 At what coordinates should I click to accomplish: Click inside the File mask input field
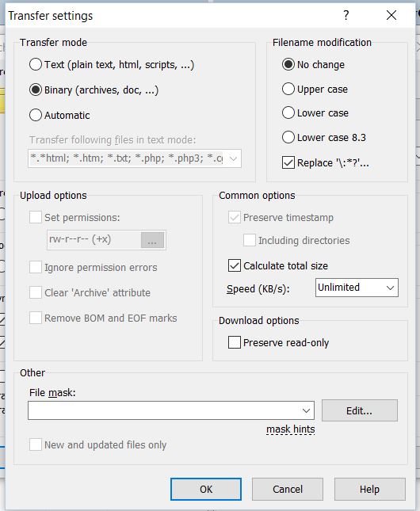(x=164, y=410)
